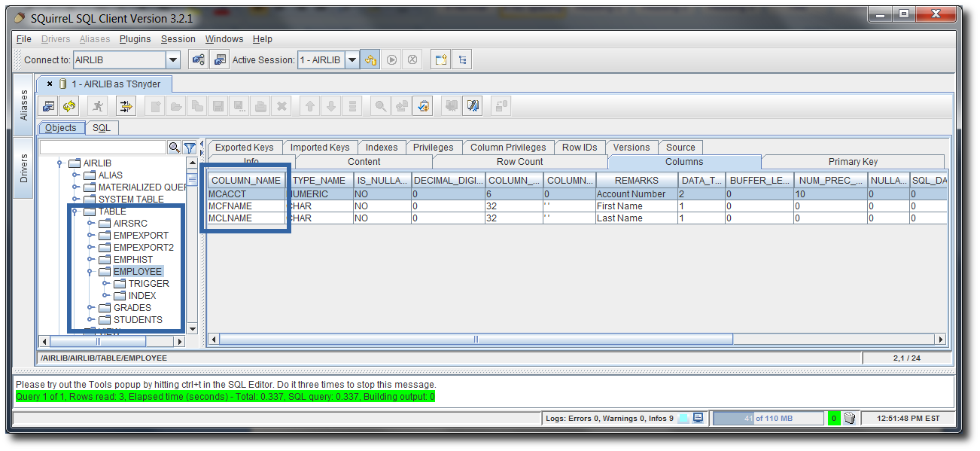980x451 pixels.
Task: Click the running-man Run SQL icon
Action: point(99,106)
